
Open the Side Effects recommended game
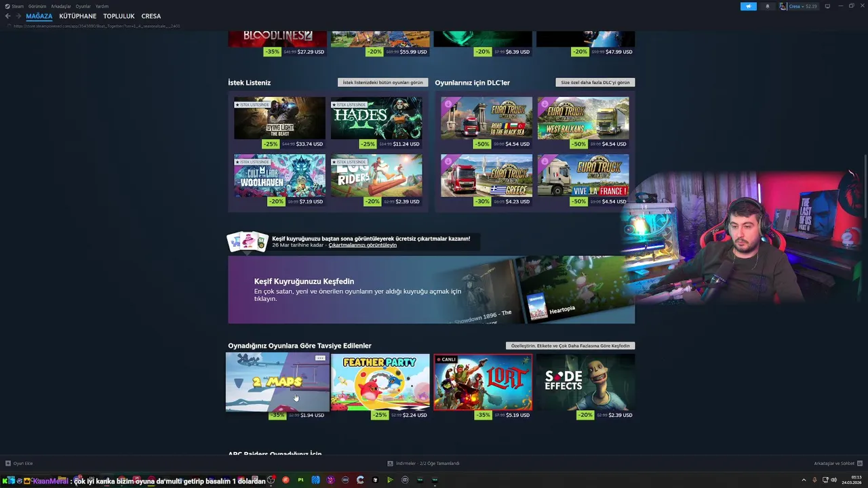[585, 382]
